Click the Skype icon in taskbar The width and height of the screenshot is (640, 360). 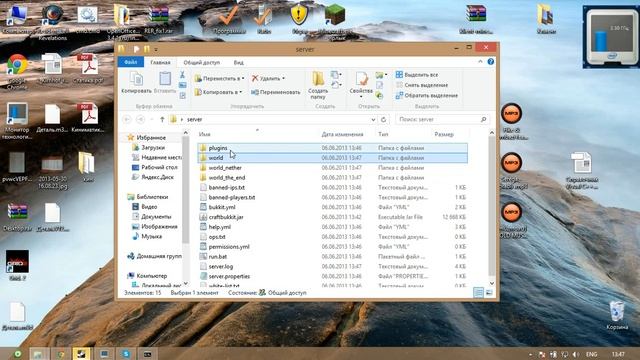126,353
